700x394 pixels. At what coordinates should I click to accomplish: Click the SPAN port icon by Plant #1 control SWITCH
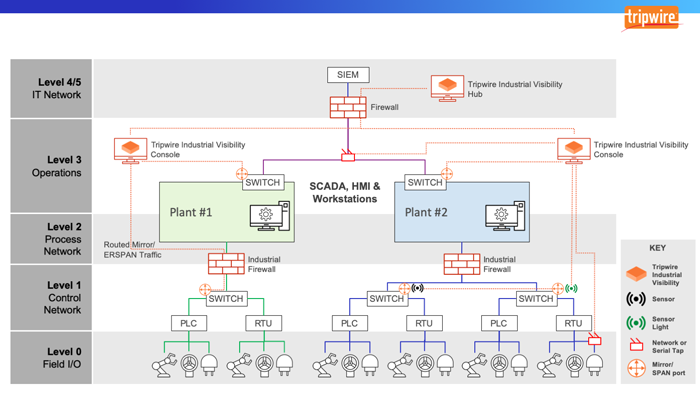205,290
